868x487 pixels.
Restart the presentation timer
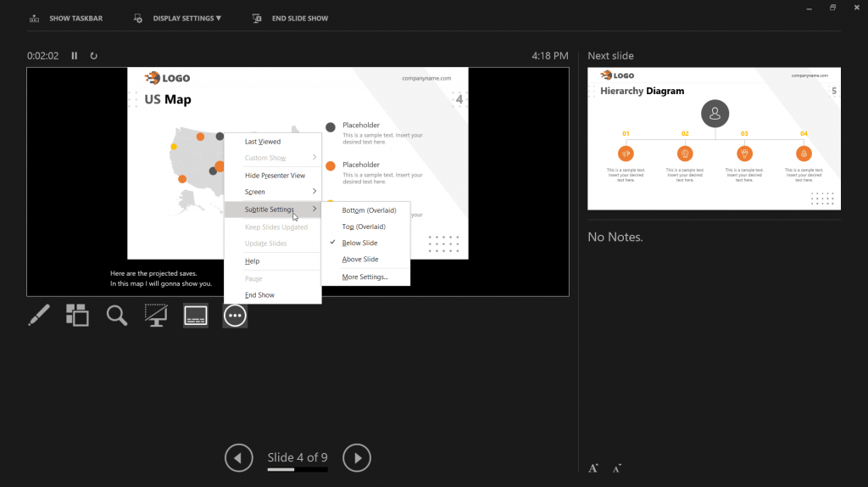pos(93,55)
